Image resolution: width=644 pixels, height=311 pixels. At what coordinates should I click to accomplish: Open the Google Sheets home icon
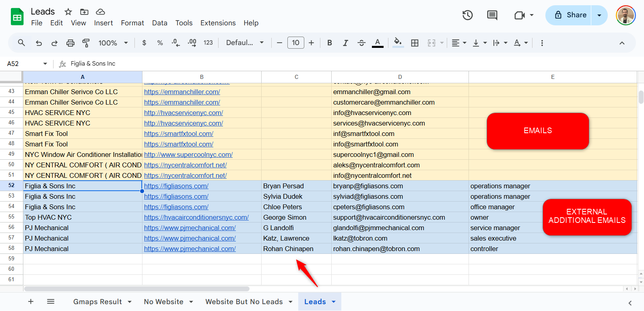(17, 17)
